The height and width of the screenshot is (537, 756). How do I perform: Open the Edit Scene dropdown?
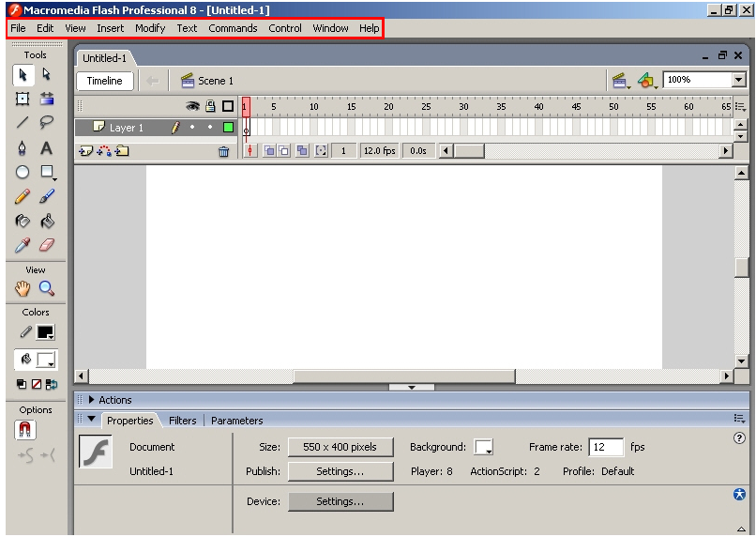click(x=622, y=81)
